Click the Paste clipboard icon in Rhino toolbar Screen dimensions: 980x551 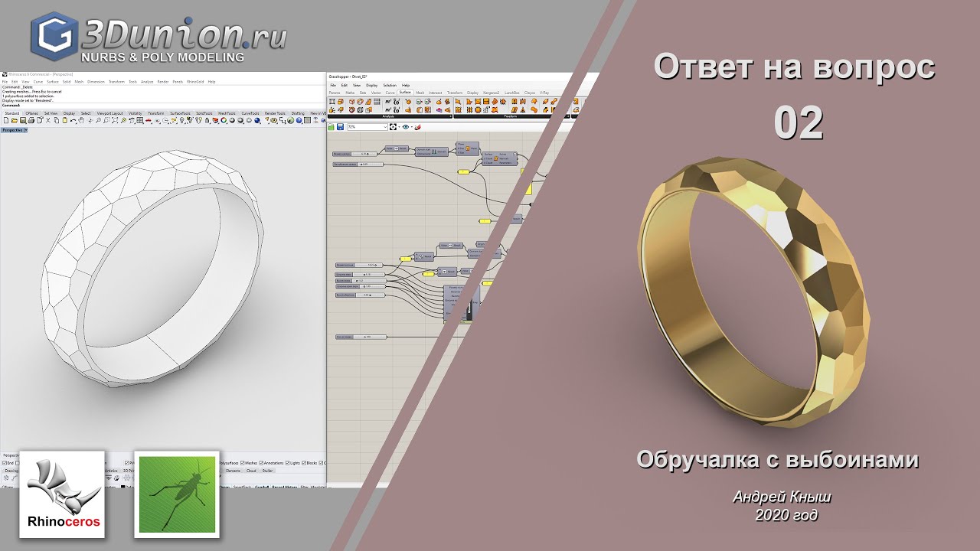click(65, 120)
